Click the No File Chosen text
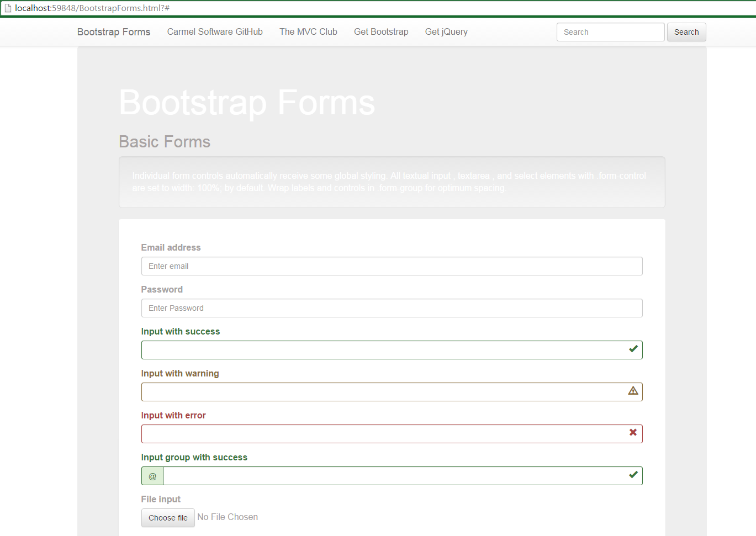This screenshot has height=536, width=756. click(x=228, y=517)
